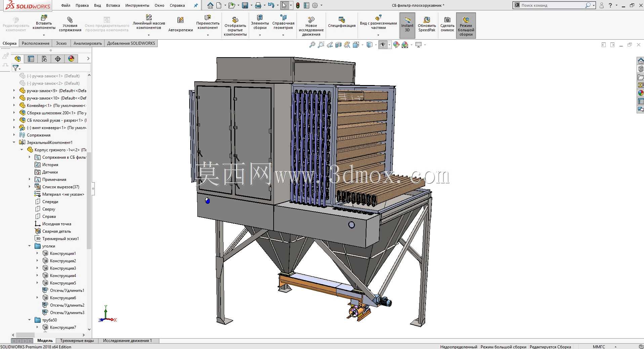644x349 pixels.
Task: Toggle the Section View icon in view toolbar
Action: [x=338, y=45]
